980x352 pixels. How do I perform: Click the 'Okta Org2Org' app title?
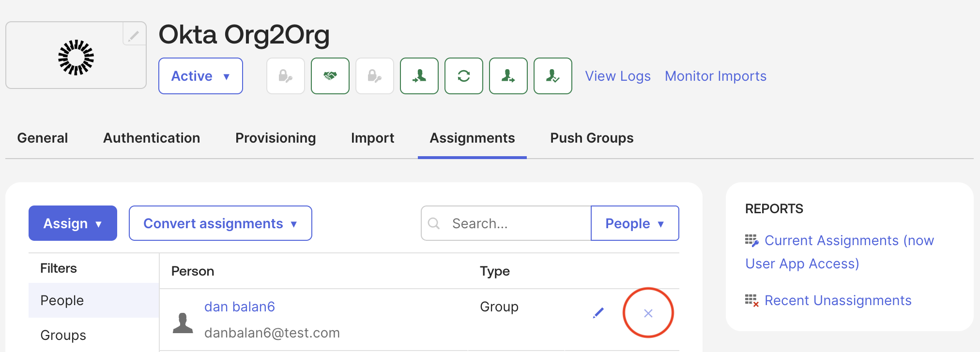tap(244, 35)
